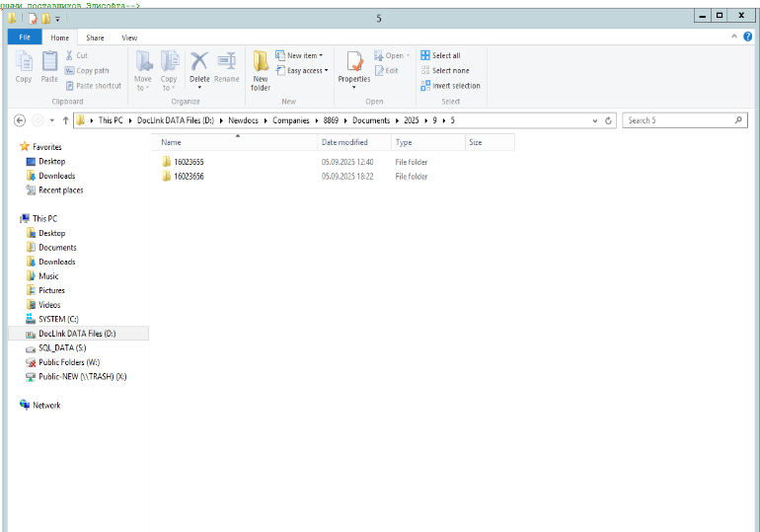
Task: Open the New item dropdown
Action: (x=299, y=55)
